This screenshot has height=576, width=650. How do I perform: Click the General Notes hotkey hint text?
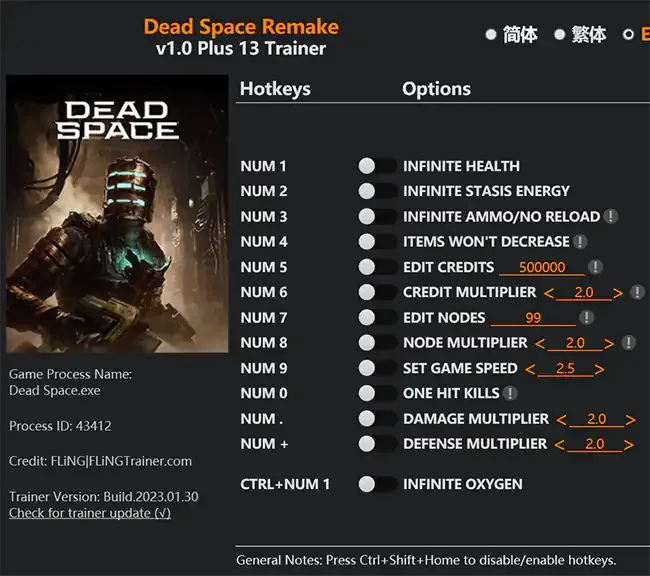click(x=426, y=560)
